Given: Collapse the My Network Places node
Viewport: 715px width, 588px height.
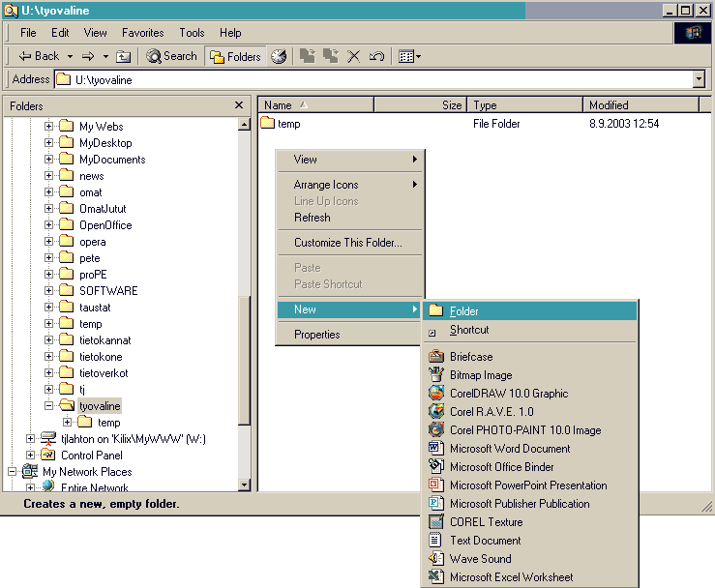Looking at the screenshot, I should coord(12,471).
